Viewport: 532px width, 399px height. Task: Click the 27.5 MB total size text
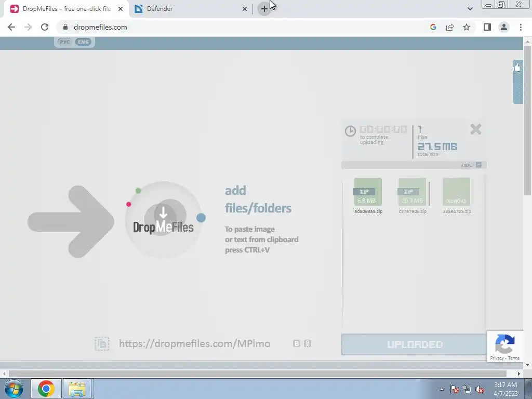coord(437,147)
